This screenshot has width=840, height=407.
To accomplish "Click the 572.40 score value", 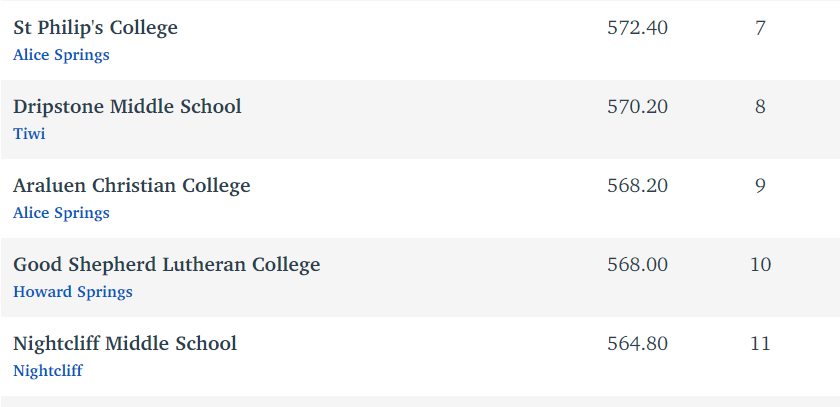I will (638, 27).
